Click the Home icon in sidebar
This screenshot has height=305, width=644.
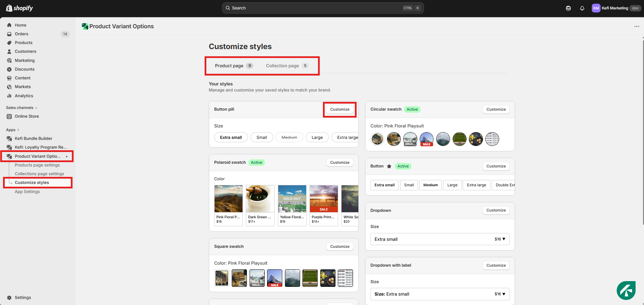click(9, 25)
